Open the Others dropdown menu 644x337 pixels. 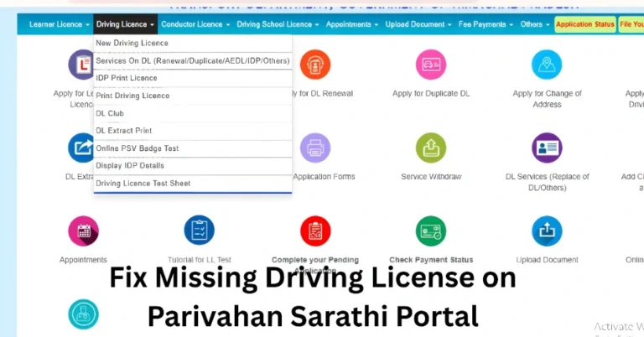pos(535,24)
